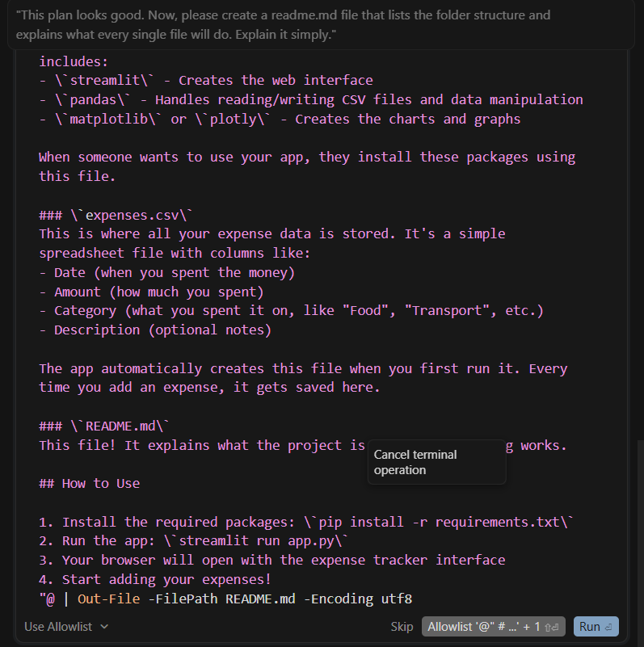Click step 1 'pip install -r requirements.txt' line

(306, 522)
